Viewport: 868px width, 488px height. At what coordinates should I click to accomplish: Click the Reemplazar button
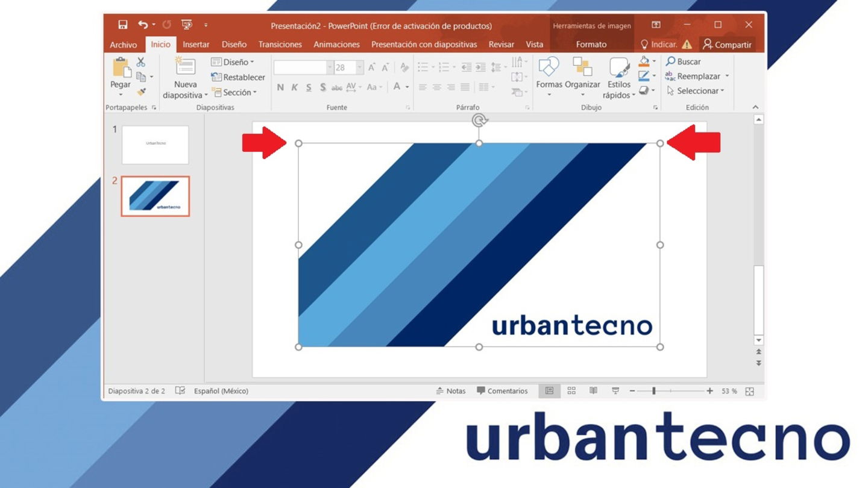pos(697,76)
